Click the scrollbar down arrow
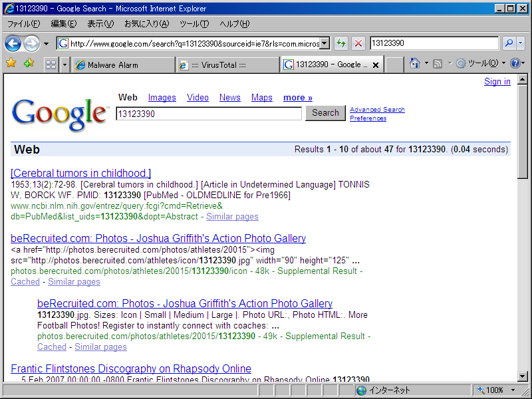This screenshot has width=532, height=399. (523, 376)
